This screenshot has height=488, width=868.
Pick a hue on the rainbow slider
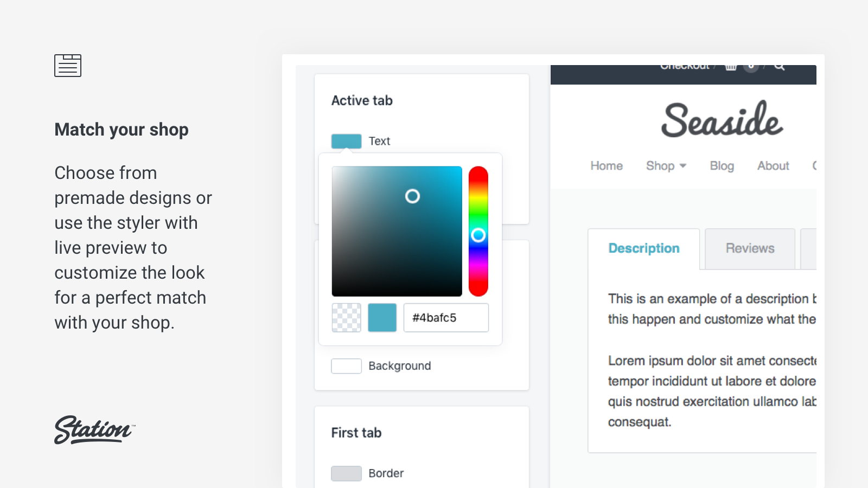tap(478, 235)
